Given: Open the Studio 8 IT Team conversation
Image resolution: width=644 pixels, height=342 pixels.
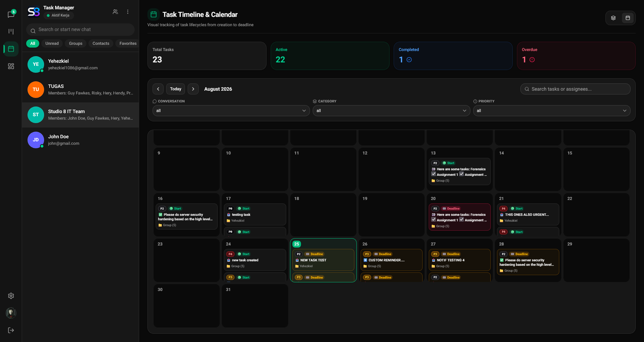Looking at the screenshot, I should pos(80,115).
